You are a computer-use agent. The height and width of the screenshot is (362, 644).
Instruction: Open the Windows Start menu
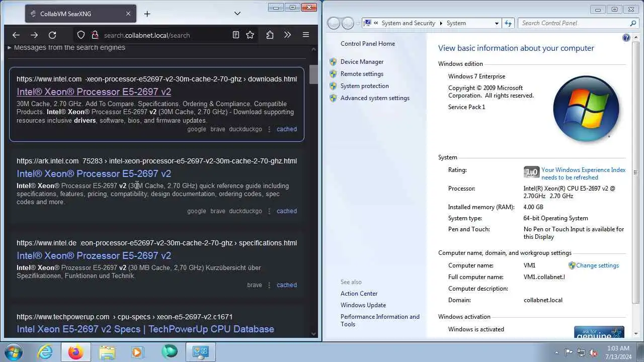coord(14,352)
